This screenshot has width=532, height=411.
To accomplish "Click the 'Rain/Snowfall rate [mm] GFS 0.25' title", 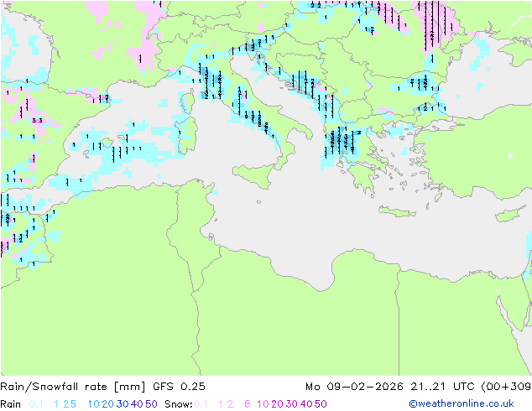I will click(102, 387).
